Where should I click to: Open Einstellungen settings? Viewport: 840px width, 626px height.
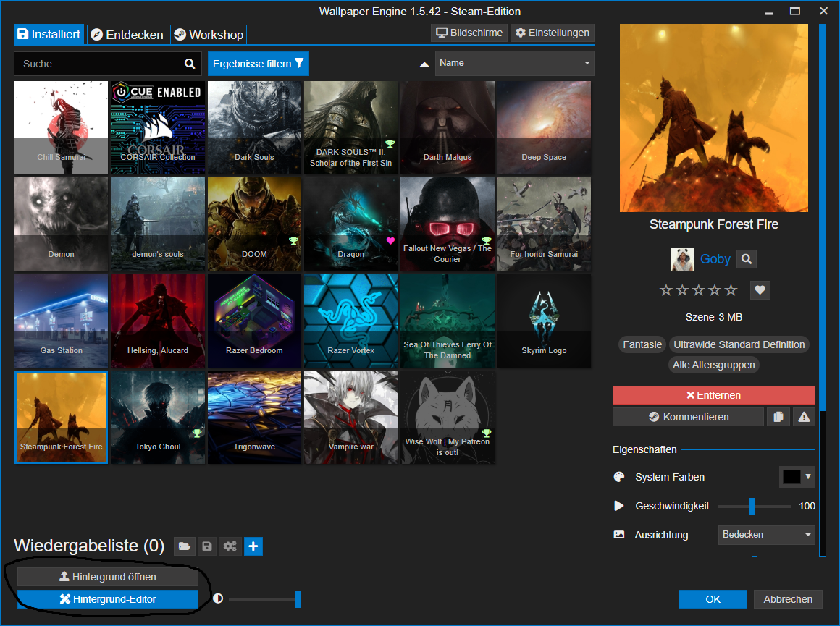pyautogui.click(x=553, y=33)
